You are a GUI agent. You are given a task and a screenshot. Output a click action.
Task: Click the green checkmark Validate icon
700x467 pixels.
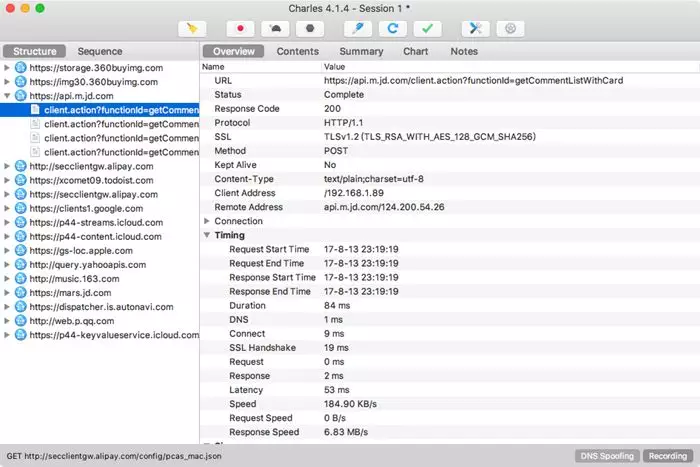tap(428, 29)
